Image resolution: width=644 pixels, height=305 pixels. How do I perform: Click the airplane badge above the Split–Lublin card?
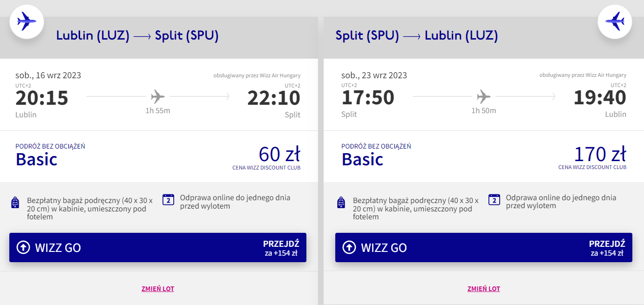[x=615, y=21]
